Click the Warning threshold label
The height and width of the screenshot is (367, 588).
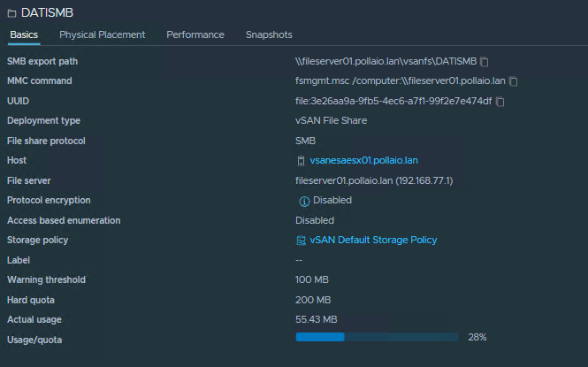coord(46,279)
